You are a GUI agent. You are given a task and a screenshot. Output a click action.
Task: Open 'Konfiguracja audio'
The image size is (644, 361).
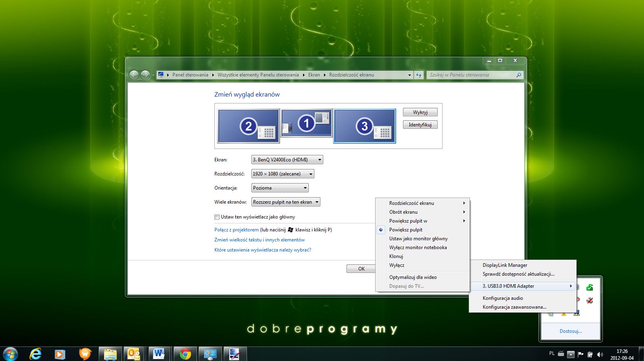[523, 298]
